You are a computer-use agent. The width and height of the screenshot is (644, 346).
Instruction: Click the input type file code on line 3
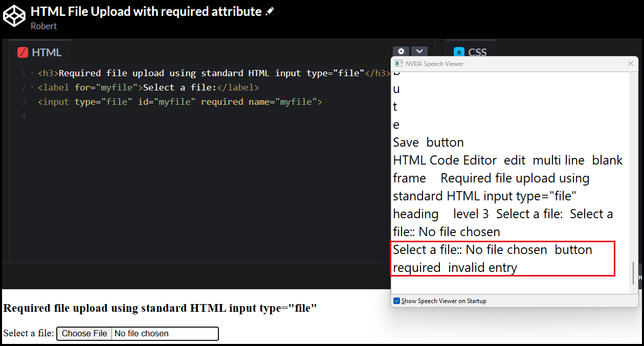(180, 102)
